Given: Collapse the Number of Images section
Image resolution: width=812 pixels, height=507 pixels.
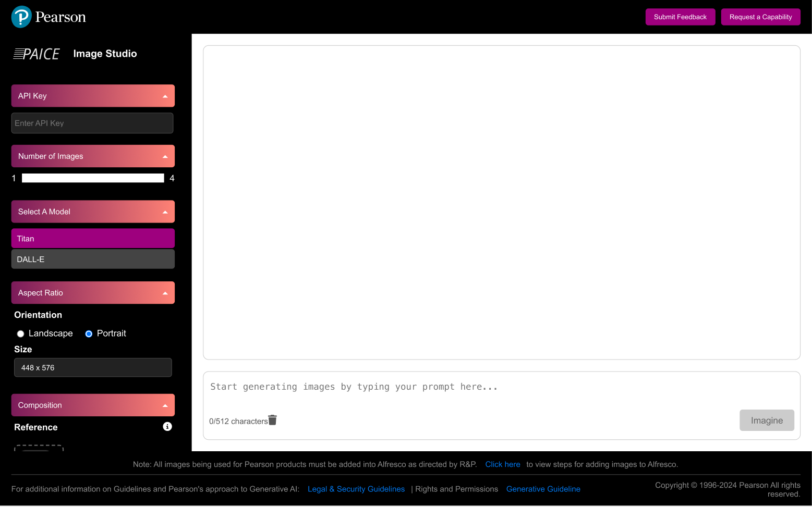Looking at the screenshot, I should (93, 156).
